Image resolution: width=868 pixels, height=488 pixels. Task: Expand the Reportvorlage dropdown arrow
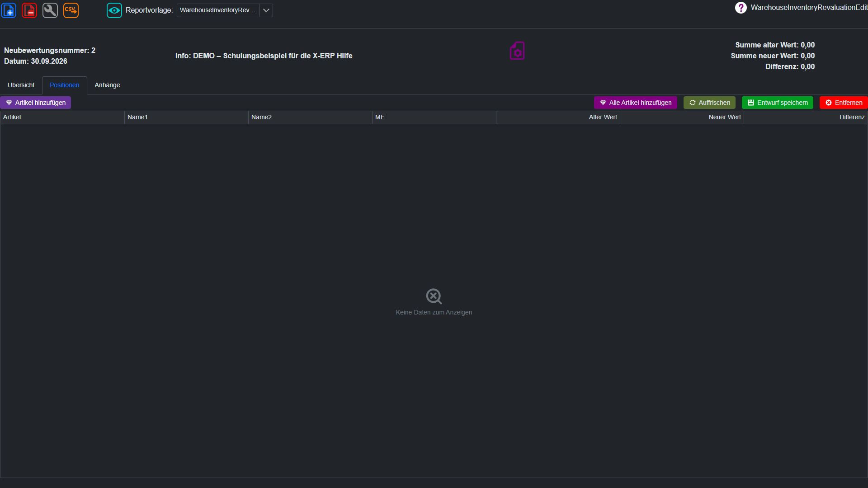point(266,10)
